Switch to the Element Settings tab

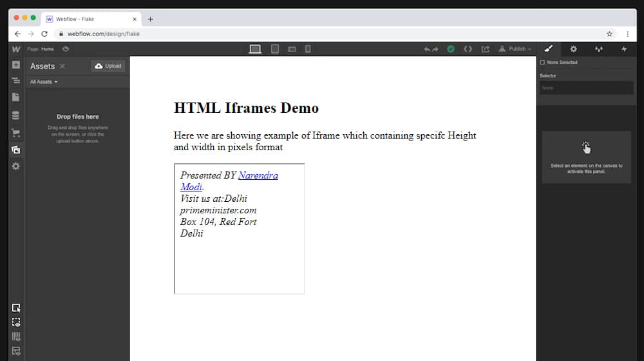point(573,49)
